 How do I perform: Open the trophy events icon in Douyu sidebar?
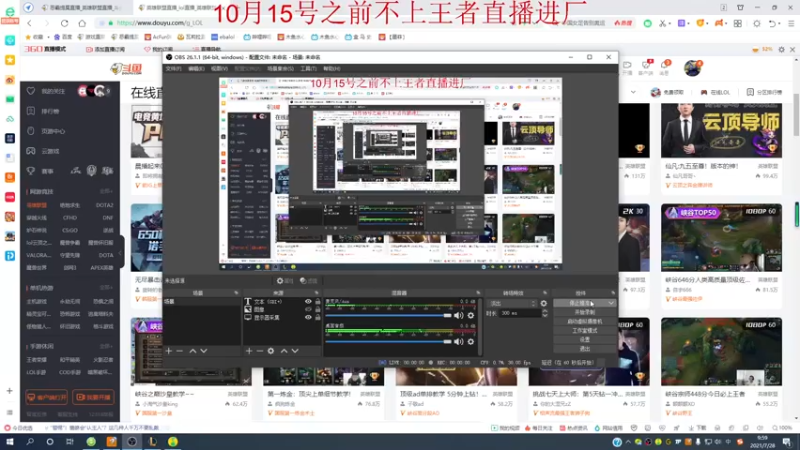[x=31, y=171]
